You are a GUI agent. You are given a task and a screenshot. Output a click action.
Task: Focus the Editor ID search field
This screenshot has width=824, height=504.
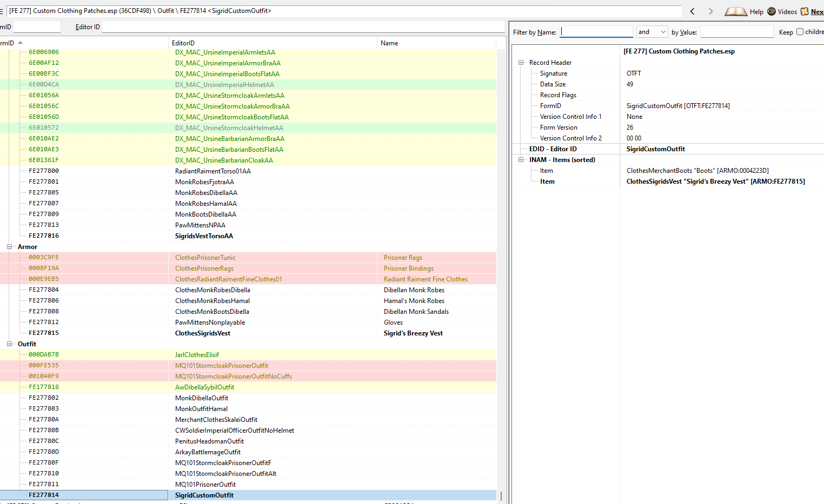[303, 26]
